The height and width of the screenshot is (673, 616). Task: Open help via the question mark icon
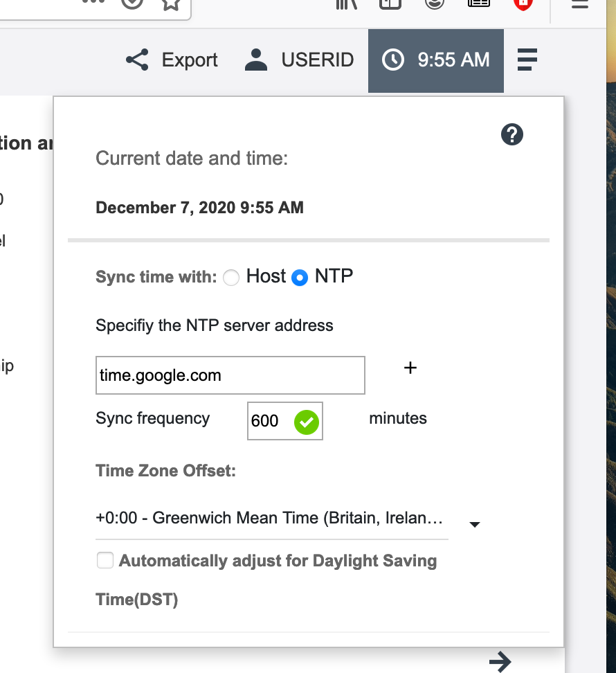click(511, 134)
